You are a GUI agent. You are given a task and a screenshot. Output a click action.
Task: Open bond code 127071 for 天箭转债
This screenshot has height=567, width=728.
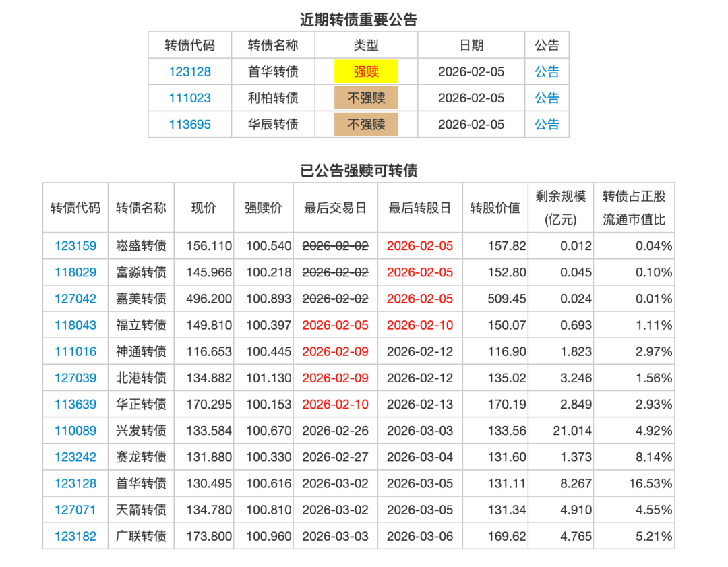pos(75,510)
